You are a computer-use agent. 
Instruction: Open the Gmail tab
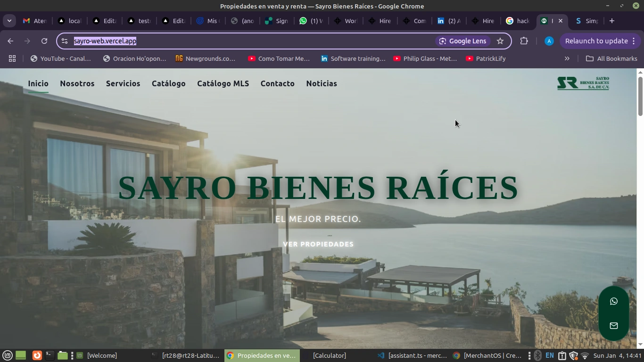34,21
